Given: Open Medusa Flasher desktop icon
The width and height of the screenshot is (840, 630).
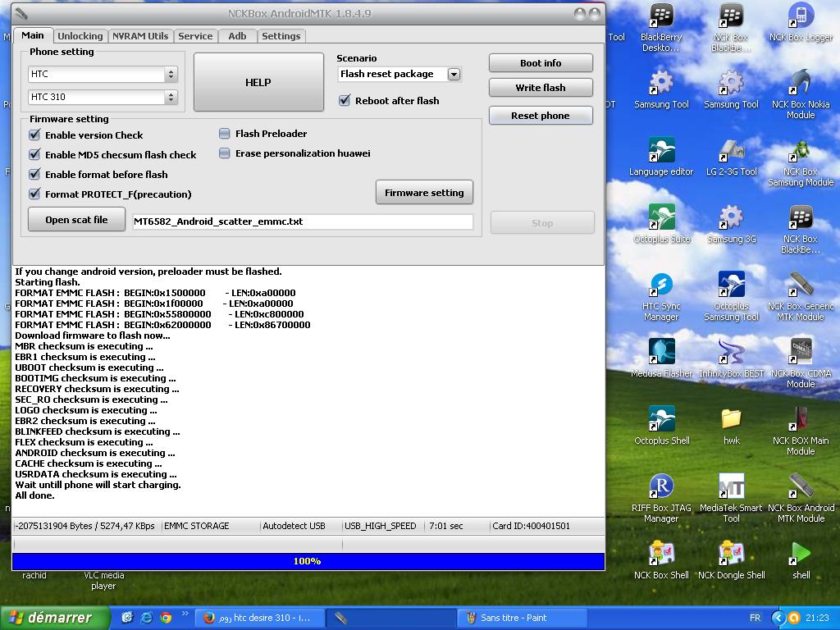Looking at the screenshot, I should [x=661, y=358].
